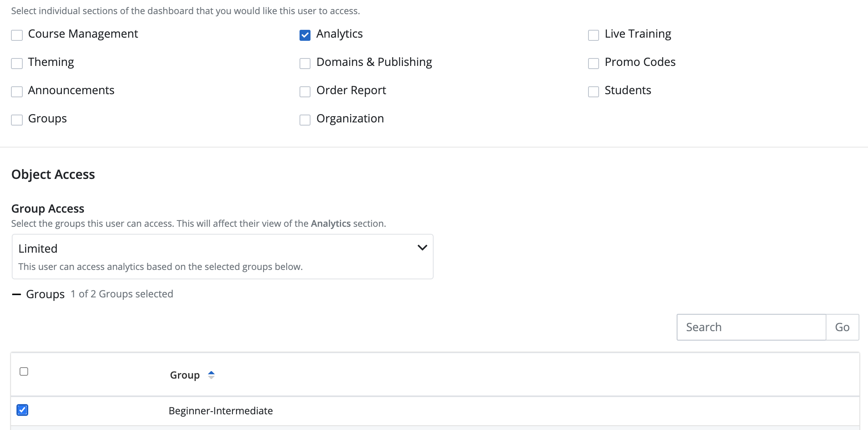Collapse the Groups section minus icon
The width and height of the screenshot is (868, 430).
16,294
